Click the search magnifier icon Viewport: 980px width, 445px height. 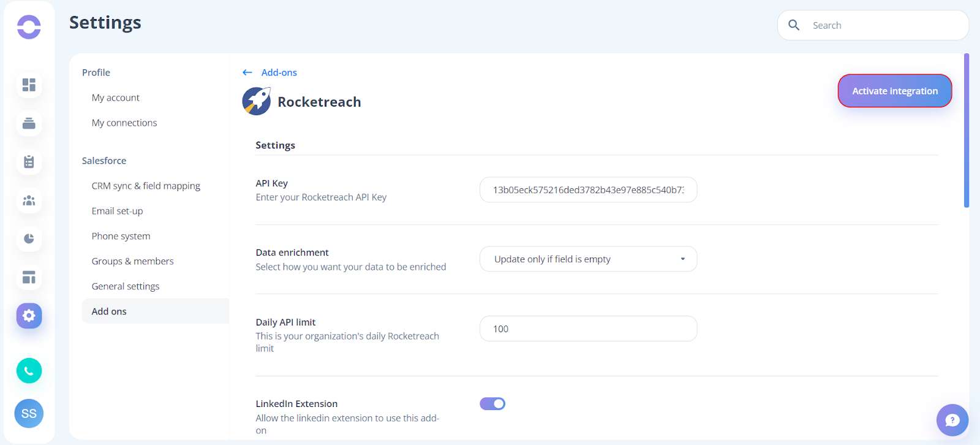[x=794, y=25]
